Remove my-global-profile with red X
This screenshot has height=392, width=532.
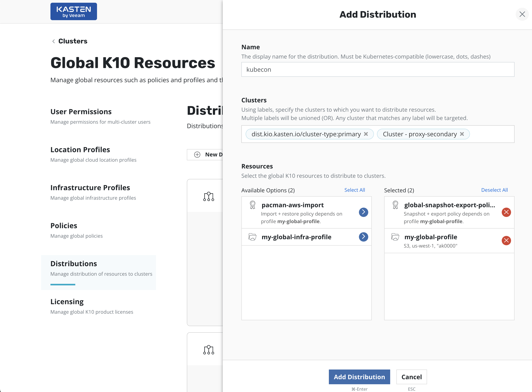[506, 241]
